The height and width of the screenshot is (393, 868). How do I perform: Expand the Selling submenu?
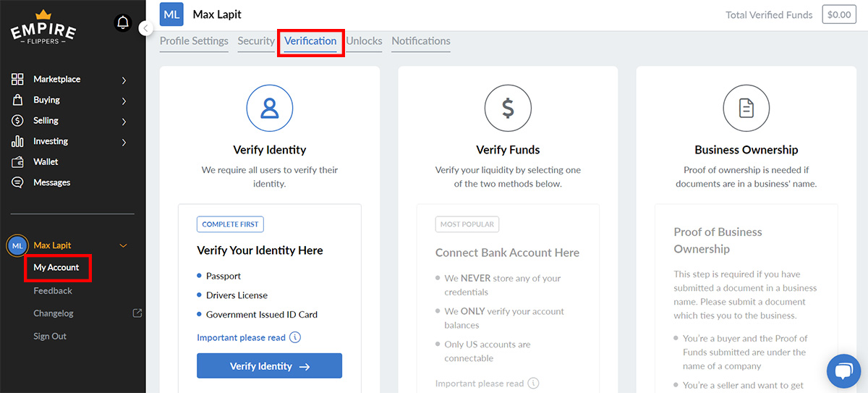pos(124,121)
